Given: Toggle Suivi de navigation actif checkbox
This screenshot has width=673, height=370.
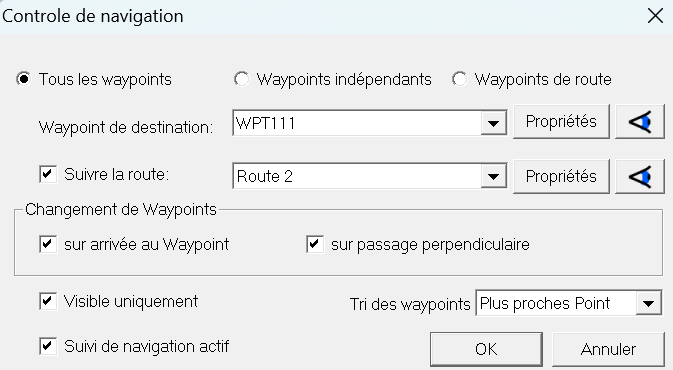Looking at the screenshot, I should pos(48,346).
